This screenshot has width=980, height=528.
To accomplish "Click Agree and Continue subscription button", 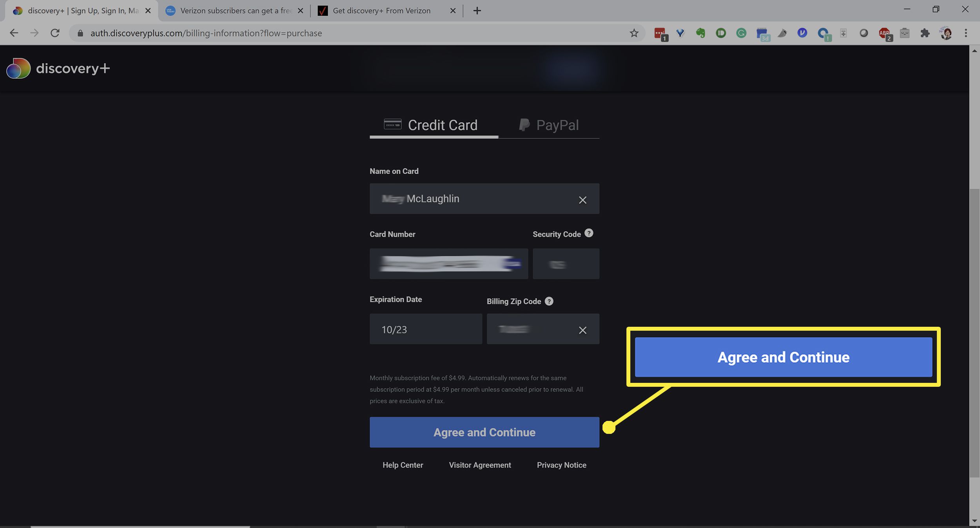I will (484, 432).
